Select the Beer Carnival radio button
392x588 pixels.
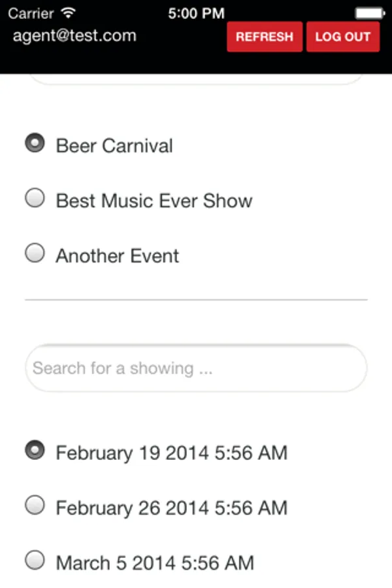35,143
